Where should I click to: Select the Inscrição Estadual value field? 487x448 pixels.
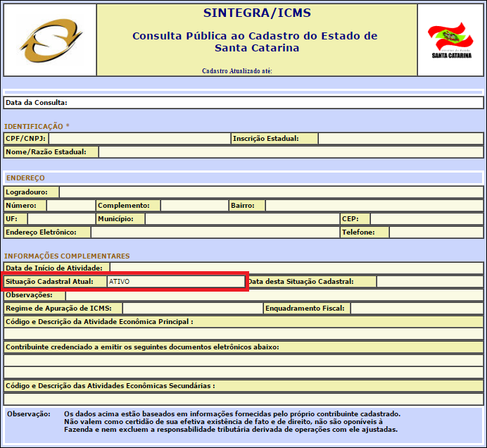(400, 139)
